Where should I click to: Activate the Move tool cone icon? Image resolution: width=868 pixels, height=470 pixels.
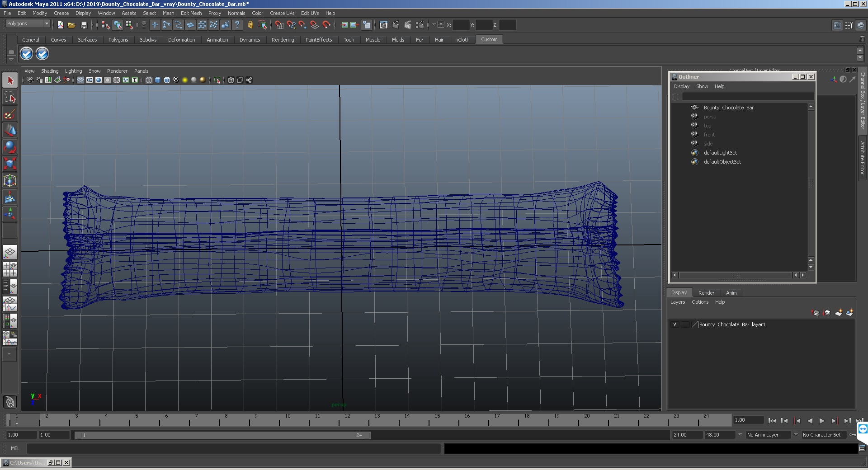tap(10, 130)
